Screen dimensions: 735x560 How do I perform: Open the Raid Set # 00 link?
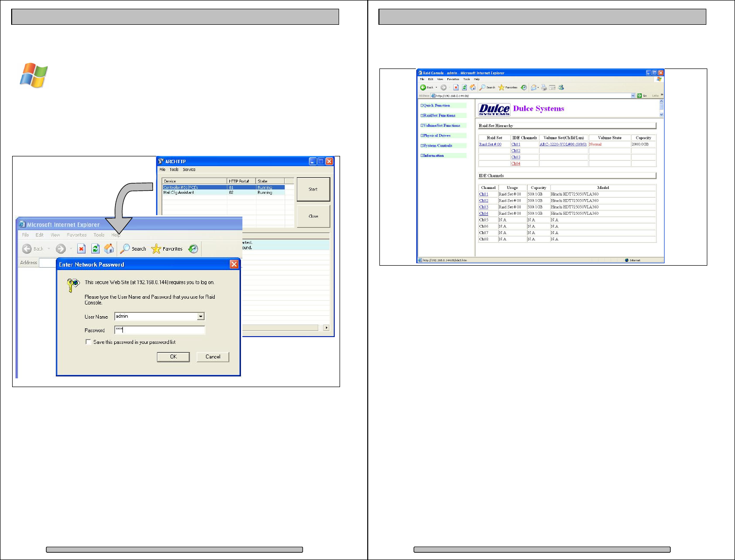tap(490, 144)
